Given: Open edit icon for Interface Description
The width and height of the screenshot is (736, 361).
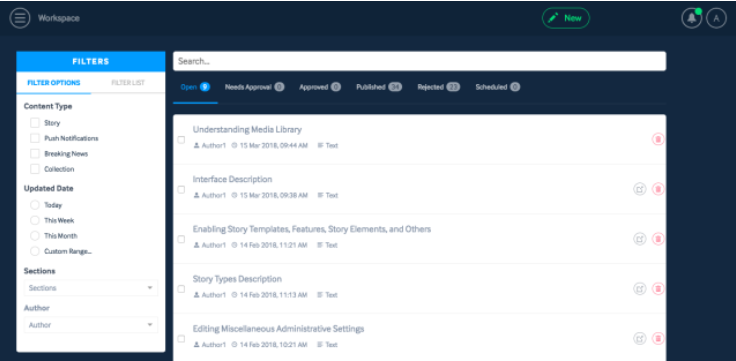Looking at the screenshot, I should (640, 189).
